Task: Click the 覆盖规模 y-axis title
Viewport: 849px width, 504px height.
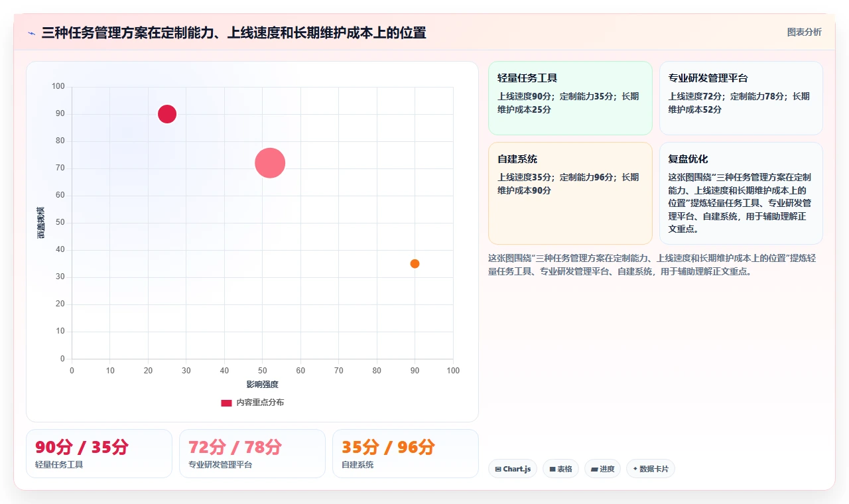Action: click(x=41, y=223)
